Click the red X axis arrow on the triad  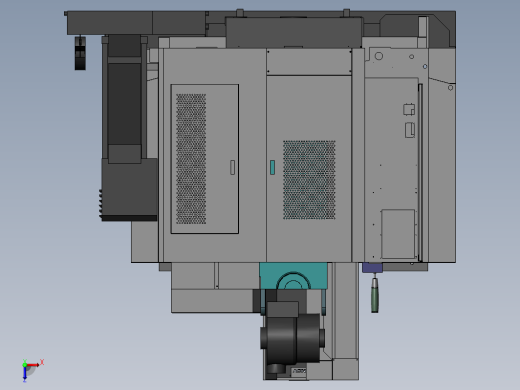[x=33, y=365]
